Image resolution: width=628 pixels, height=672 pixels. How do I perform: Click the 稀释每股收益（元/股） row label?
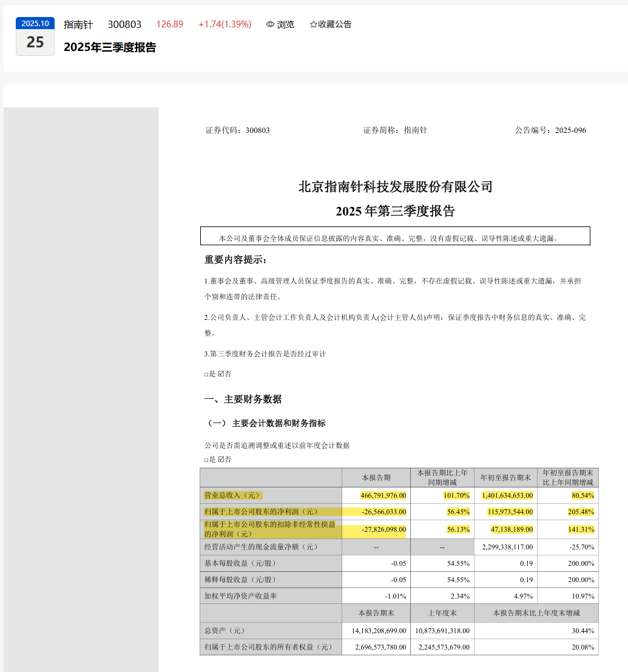click(240, 580)
